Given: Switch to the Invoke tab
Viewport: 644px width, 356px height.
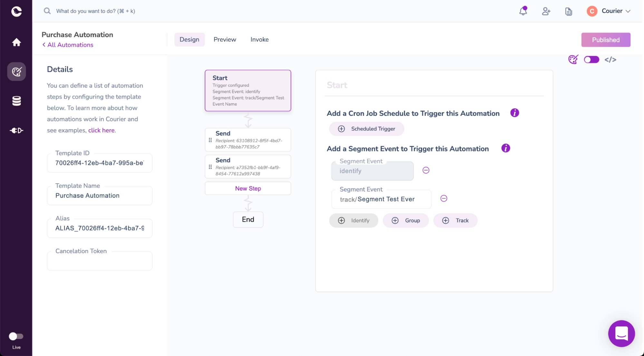Looking at the screenshot, I should pyautogui.click(x=259, y=39).
